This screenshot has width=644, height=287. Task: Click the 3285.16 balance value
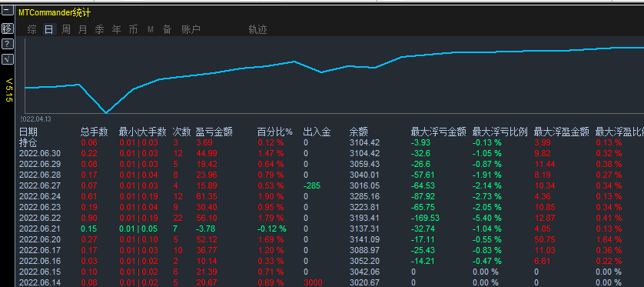pos(365,196)
